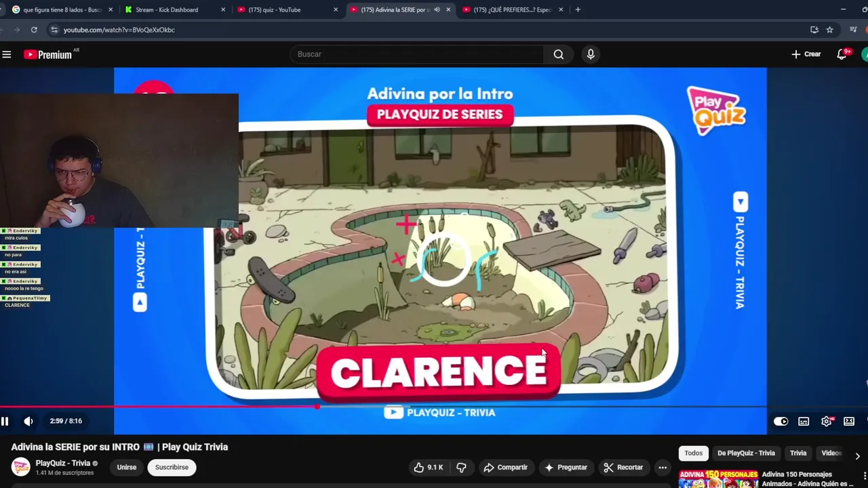Open a new browser tab
868x488 pixels.
pos(578,9)
